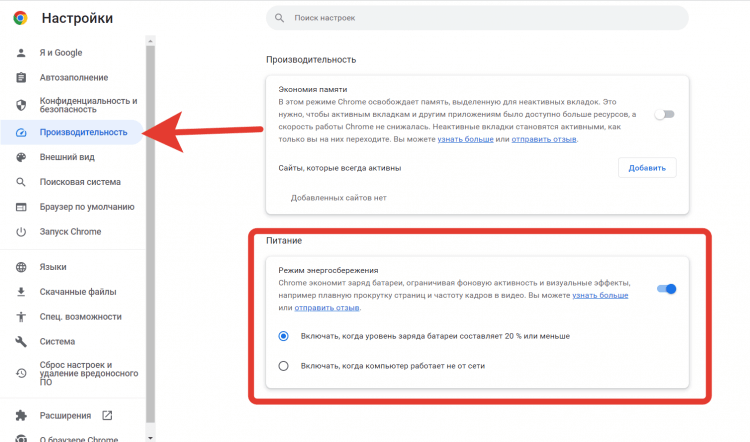The width and height of the screenshot is (750, 442).
Task: Enable the Экономия памяти toggle
Action: pyautogui.click(x=664, y=114)
